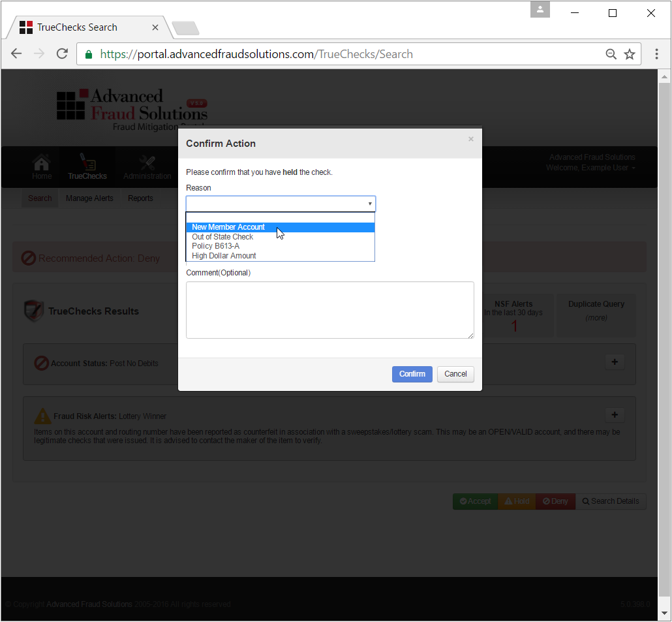The height and width of the screenshot is (622, 672).
Task: Close the Confirm Action dialog with the X
Action: [470, 139]
